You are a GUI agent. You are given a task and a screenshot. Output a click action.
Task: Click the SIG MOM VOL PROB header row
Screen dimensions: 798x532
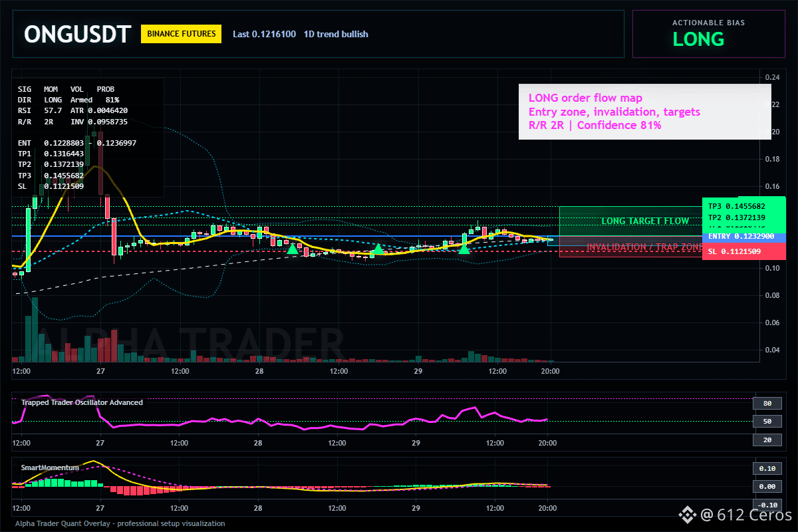pyautogui.click(x=66, y=88)
